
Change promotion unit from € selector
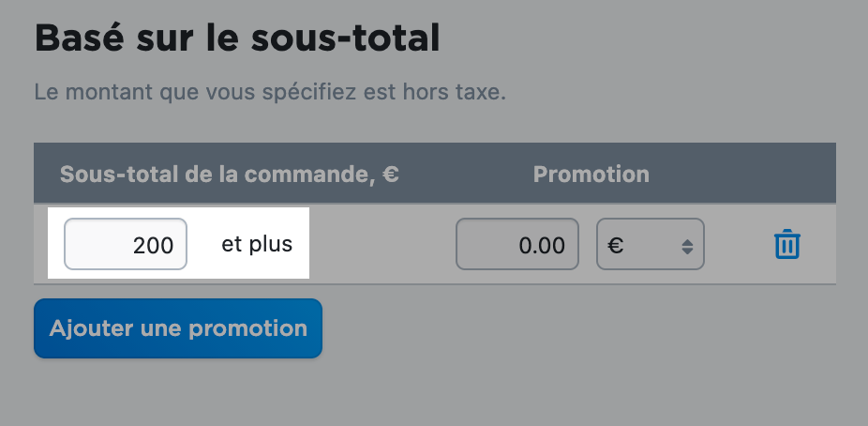click(x=650, y=244)
